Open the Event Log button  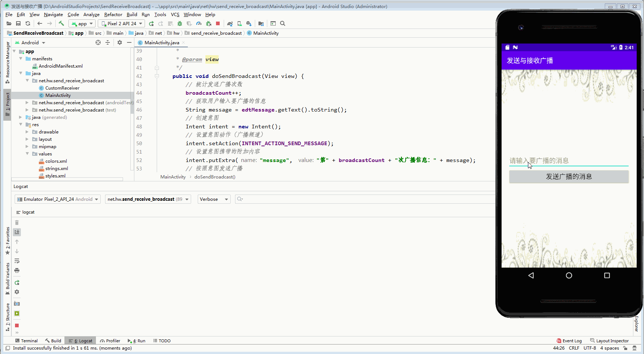point(569,340)
